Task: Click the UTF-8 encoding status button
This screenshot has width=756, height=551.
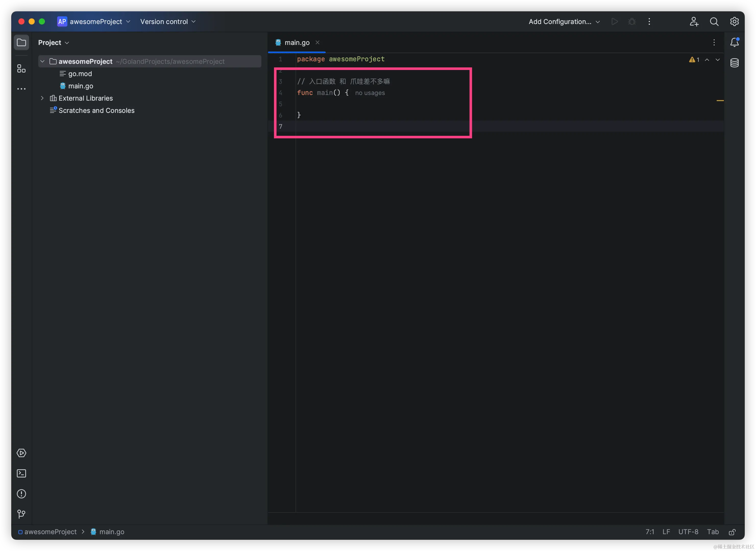Action: tap(688, 532)
